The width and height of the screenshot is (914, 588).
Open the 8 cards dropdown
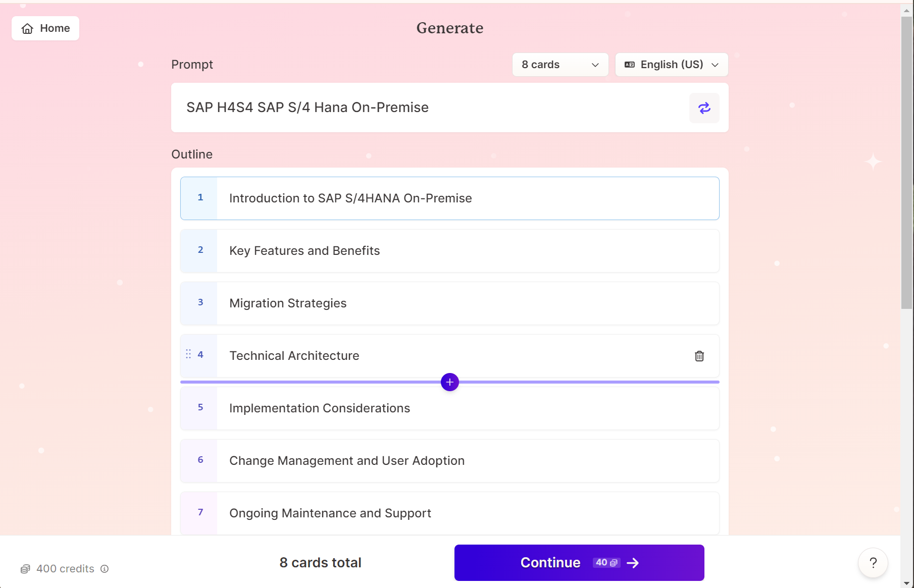coord(560,65)
